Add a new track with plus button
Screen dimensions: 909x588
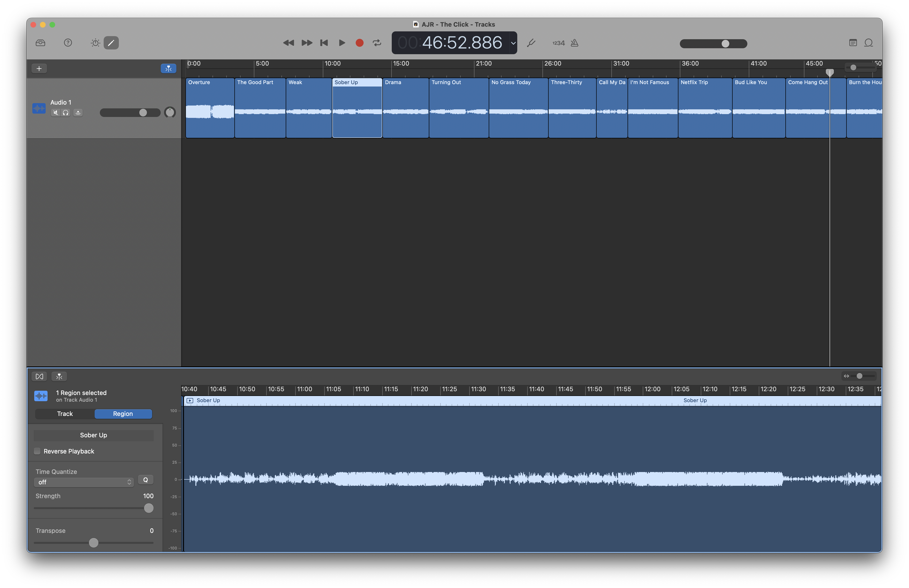pos(39,68)
